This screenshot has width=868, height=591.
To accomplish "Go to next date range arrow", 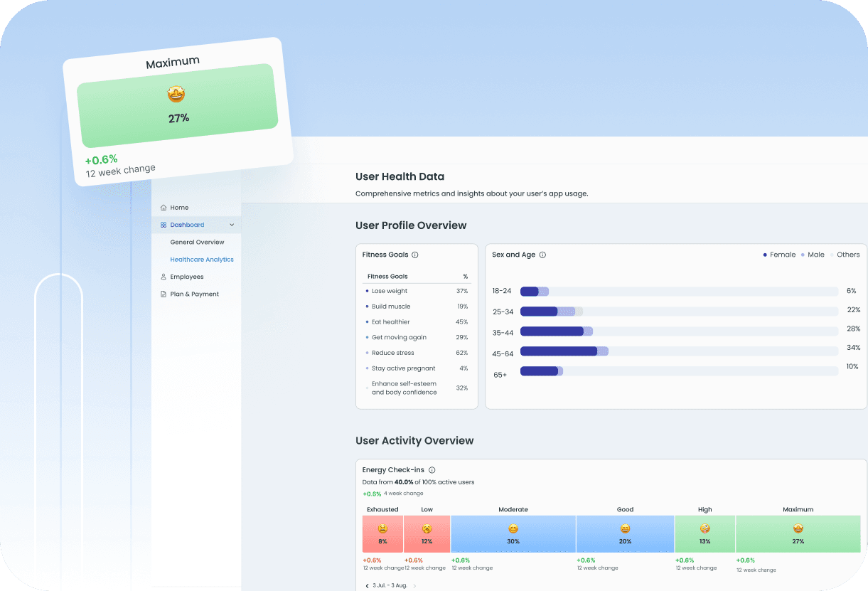I will pyautogui.click(x=414, y=586).
